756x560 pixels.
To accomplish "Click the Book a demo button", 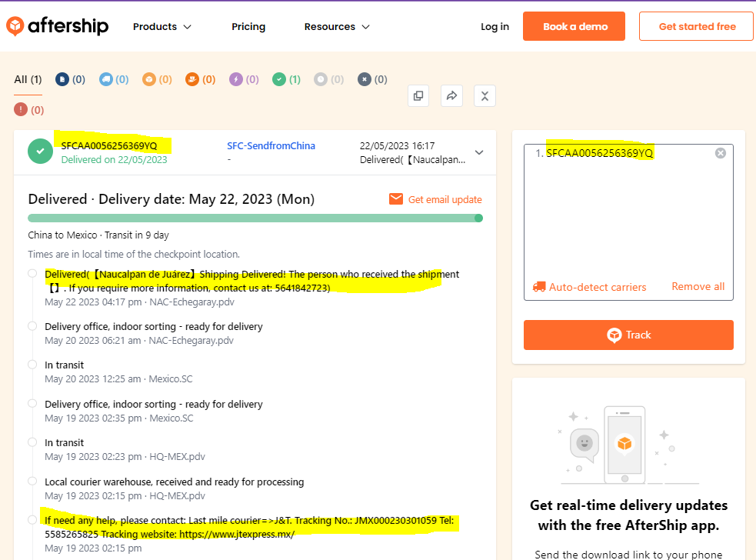I will (575, 26).
